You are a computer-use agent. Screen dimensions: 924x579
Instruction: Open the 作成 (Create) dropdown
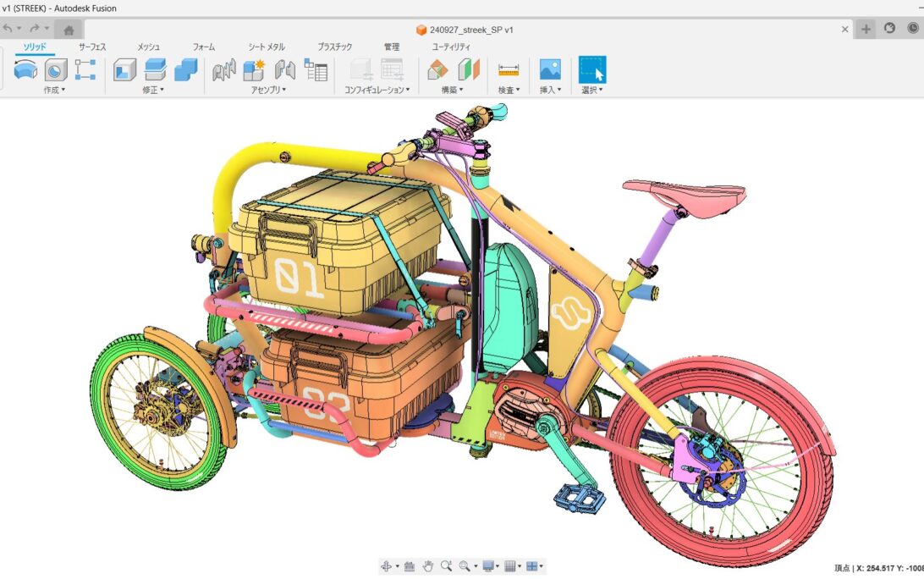coord(54,90)
